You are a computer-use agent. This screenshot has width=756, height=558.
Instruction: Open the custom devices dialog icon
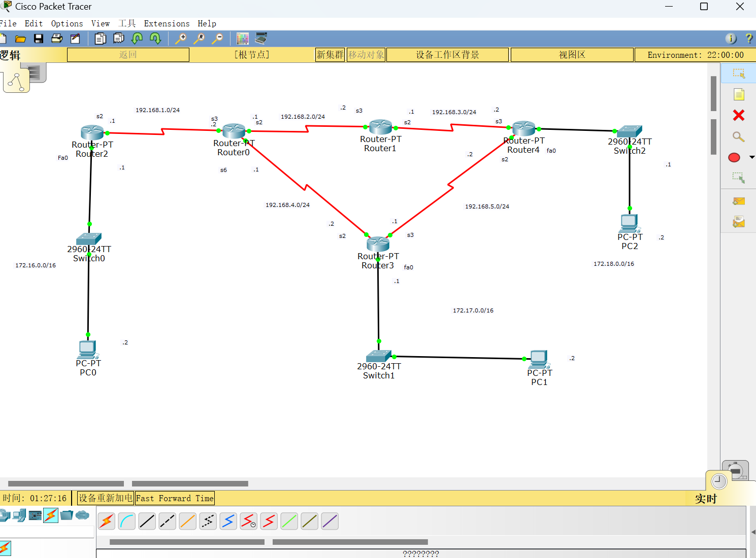(x=261, y=39)
